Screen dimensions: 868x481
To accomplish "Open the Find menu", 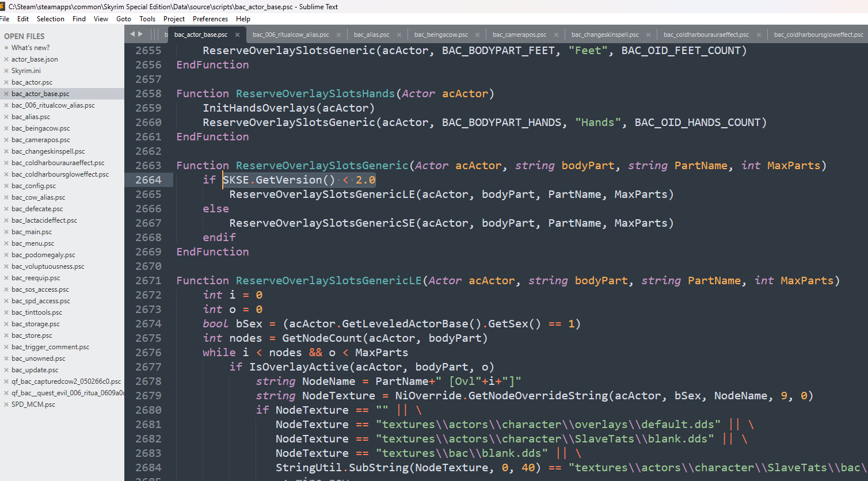I will (x=79, y=19).
